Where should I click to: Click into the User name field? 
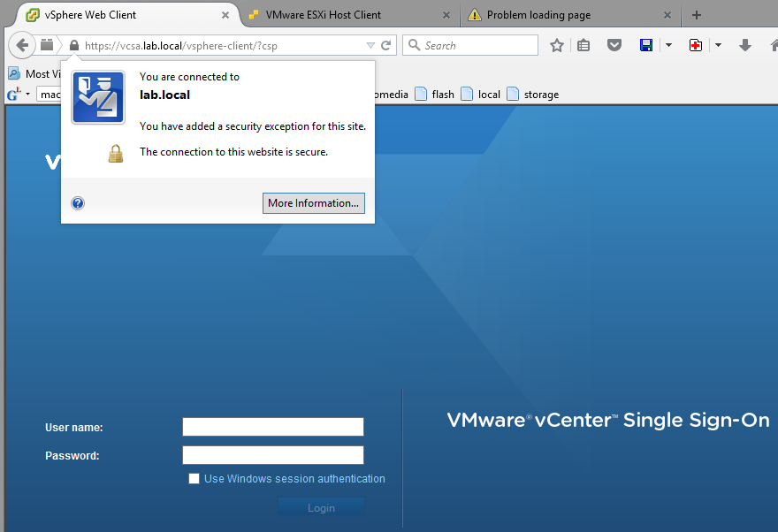tap(273, 427)
